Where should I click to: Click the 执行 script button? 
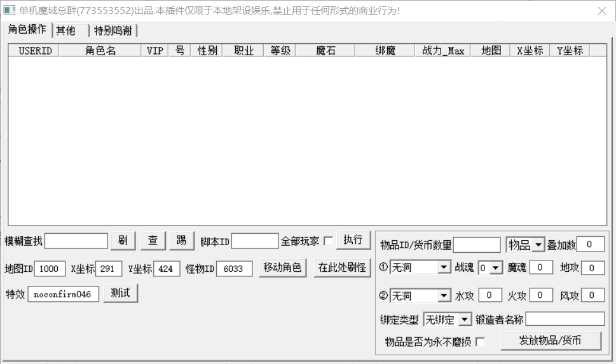[x=353, y=239]
